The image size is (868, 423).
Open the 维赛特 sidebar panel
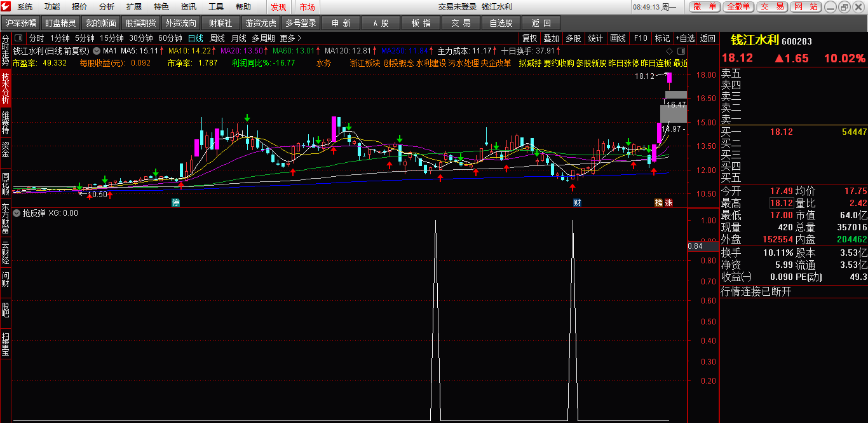(6, 123)
